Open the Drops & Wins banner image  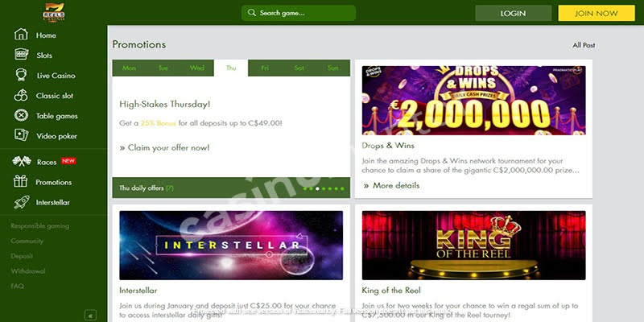pyautogui.click(x=473, y=100)
